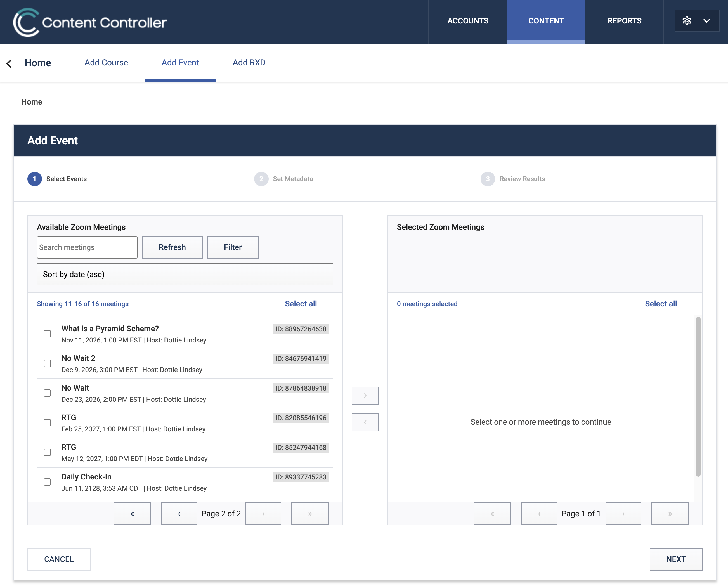Viewport: 728px width, 586px height.
Task: Open the settings gear icon
Action: point(687,21)
